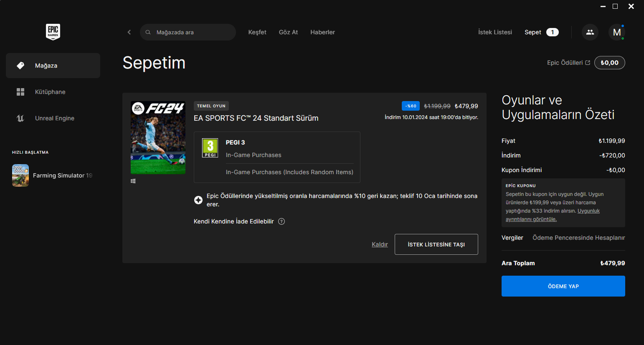Image resolution: width=644 pixels, height=345 pixels.
Task: Click the Epic Games logo
Action: point(53,32)
